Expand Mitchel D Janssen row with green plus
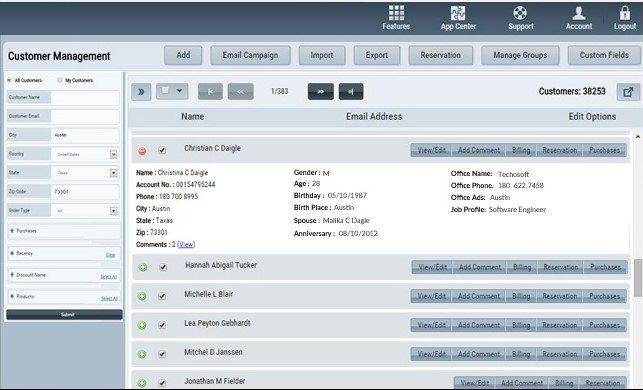The height and width of the screenshot is (390, 643). 142,354
